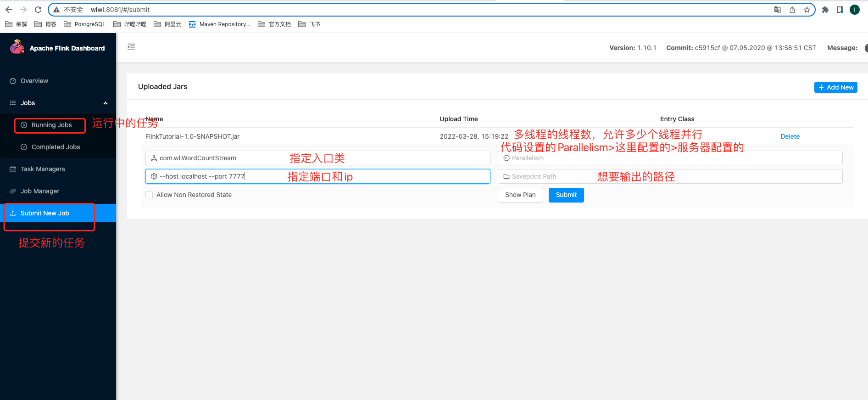Collapse the sidebar with the menu fold icon

coord(131,47)
